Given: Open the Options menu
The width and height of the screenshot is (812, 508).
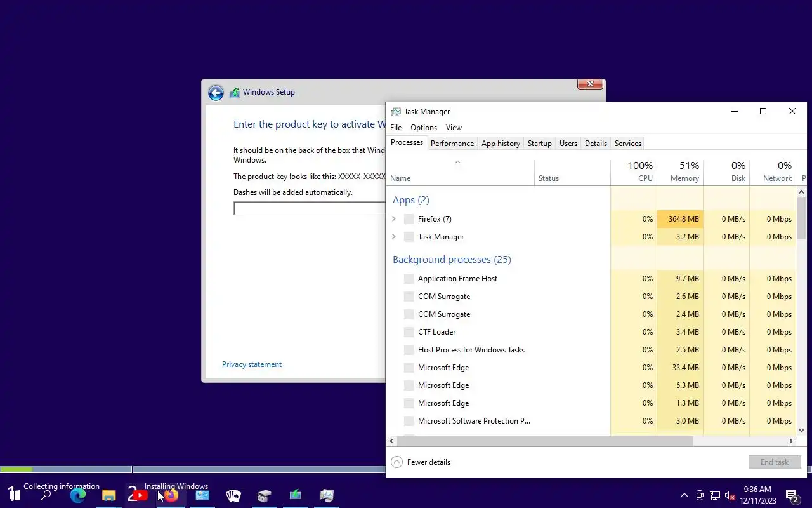Looking at the screenshot, I should tap(424, 128).
